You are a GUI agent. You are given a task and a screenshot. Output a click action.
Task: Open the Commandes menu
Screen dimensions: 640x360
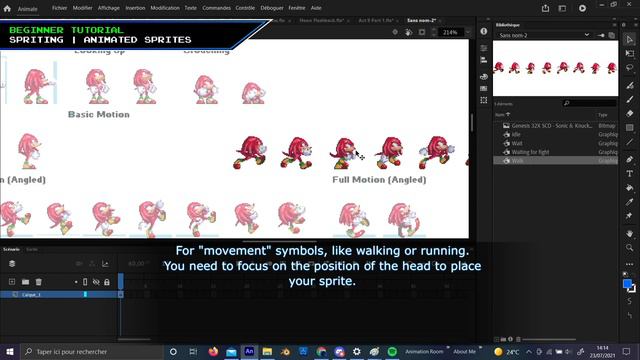pos(216,8)
